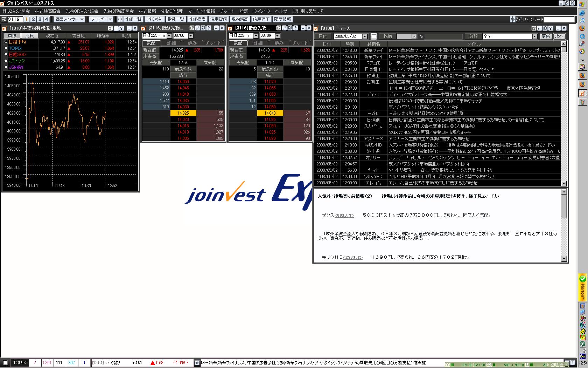This screenshot has width=588, height=368.
Task: Click 次へ button in news panel
Action: coord(559,36)
